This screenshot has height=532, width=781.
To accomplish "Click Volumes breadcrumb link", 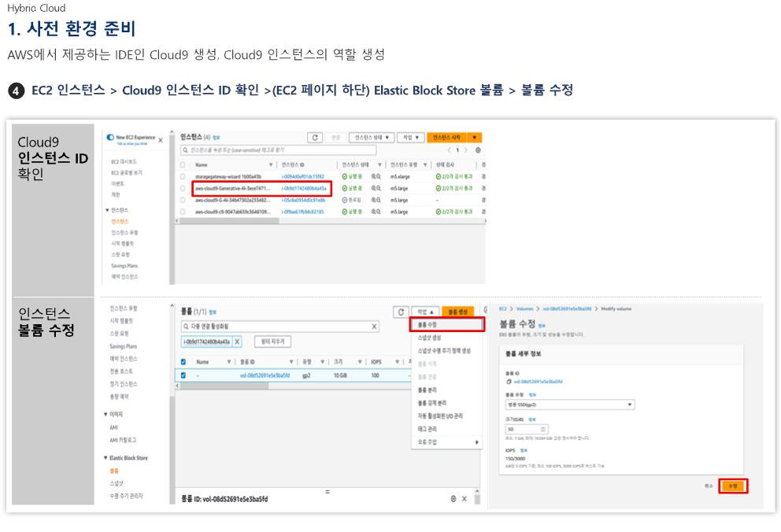I will [x=524, y=309].
